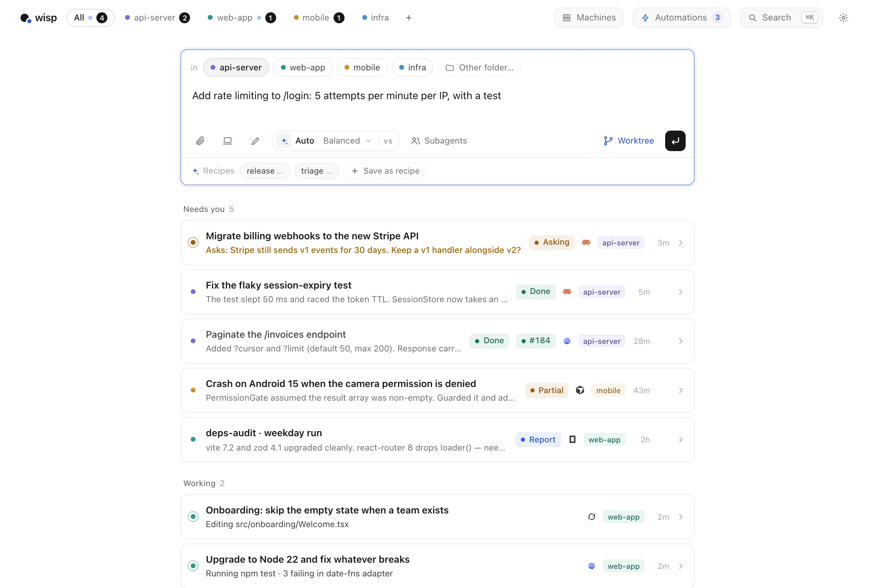Viewport: 875px width, 588px height.
Task: Click the wisp logo
Action: [x=38, y=18]
